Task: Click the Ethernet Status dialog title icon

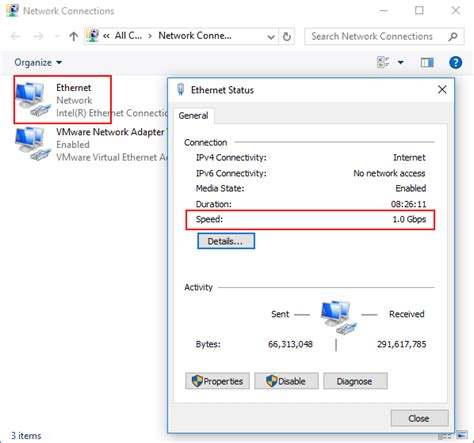Action: [181, 89]
